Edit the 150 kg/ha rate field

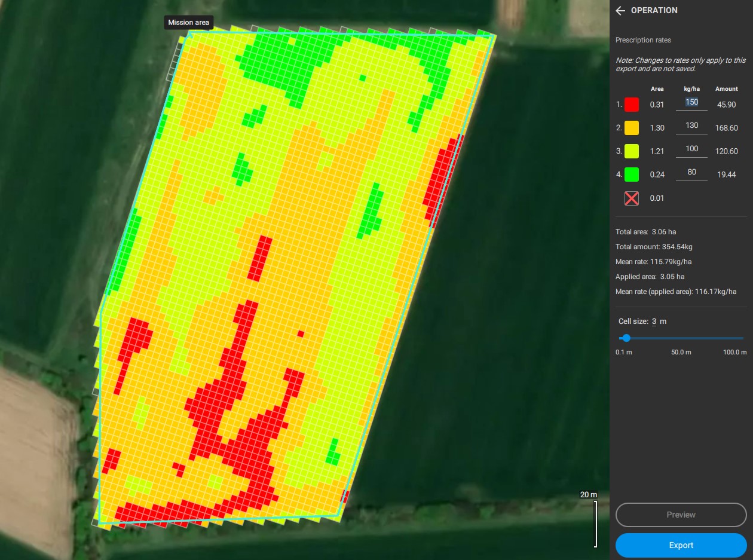click(x=691, y=102)
